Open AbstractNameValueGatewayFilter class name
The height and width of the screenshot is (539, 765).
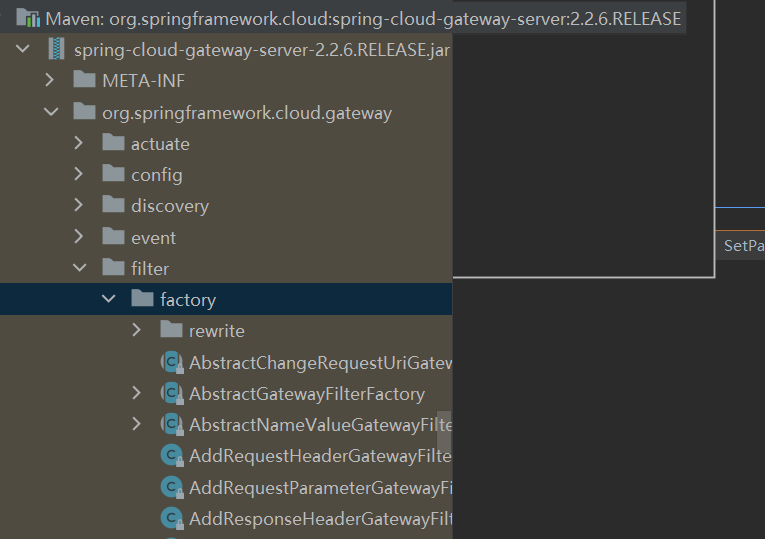pos(321,425)
